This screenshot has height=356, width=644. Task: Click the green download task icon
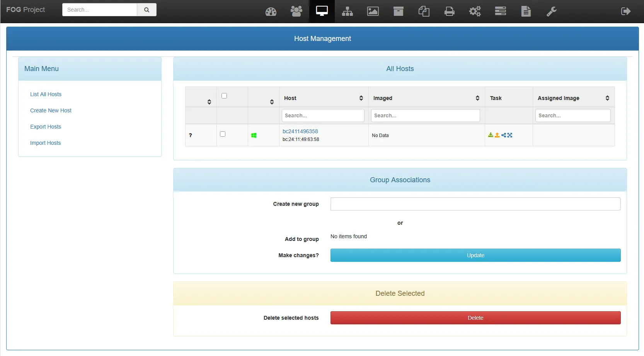[491, 135]
